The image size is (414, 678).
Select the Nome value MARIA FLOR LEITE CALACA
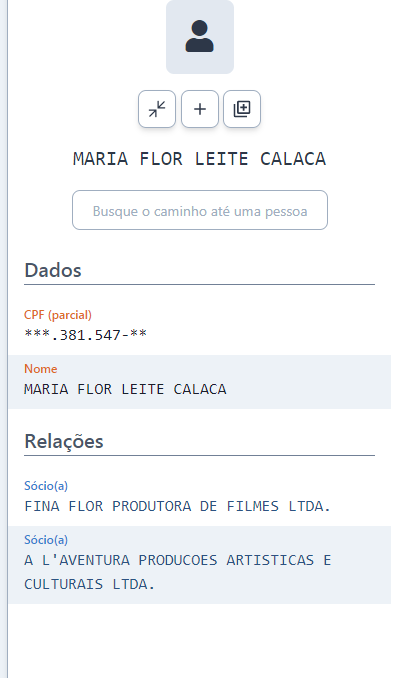coord(125,389)
